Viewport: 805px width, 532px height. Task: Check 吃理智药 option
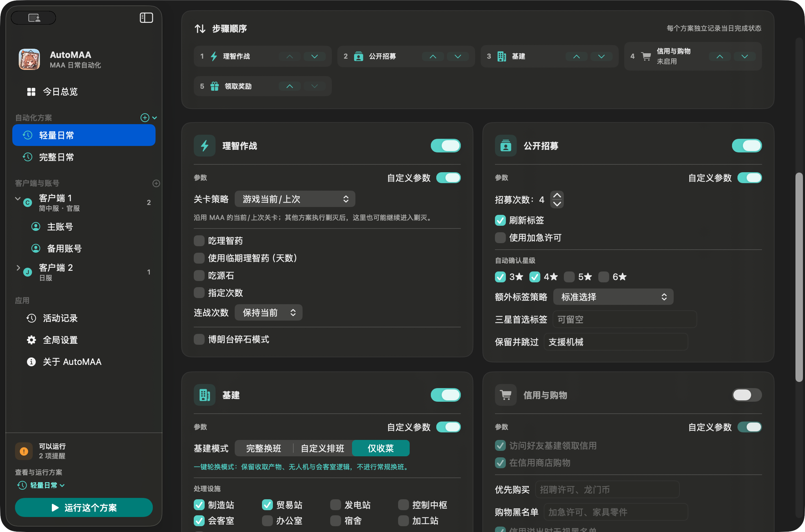tap(199, 241)
